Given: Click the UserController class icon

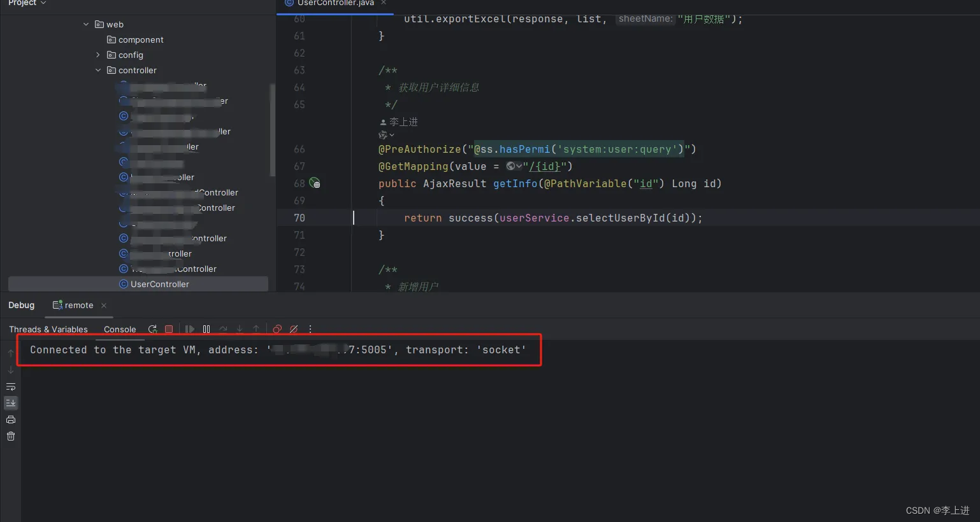Looking at the screenshot, I should (124, 284).
